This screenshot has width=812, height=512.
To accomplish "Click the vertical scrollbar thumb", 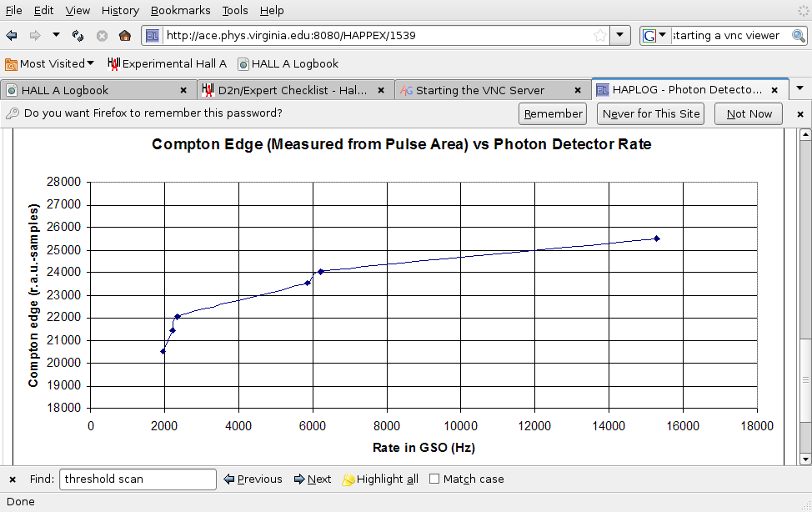I will point(805,380).
